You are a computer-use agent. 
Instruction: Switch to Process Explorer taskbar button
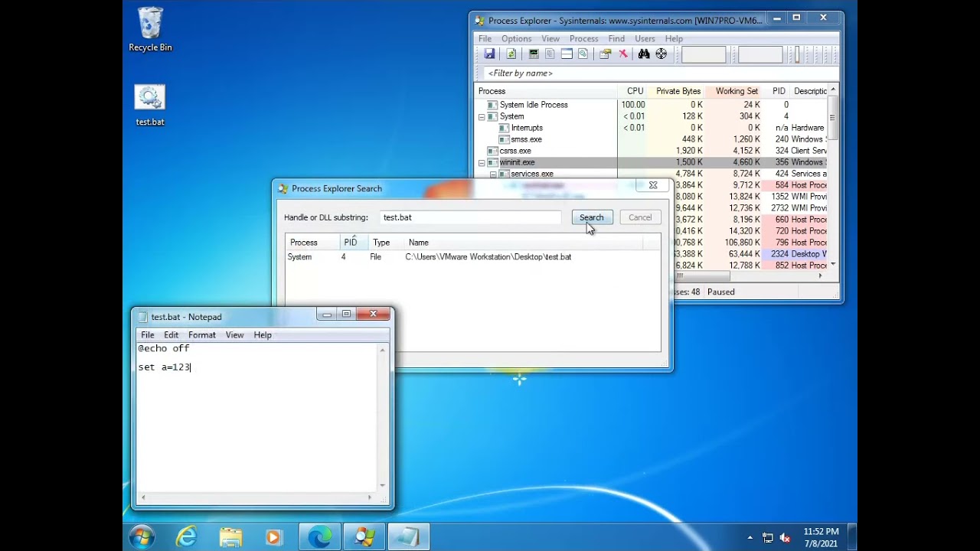364,536
